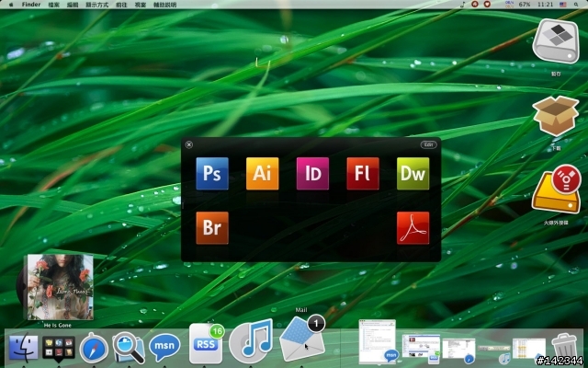Image resolution: width=588 pixels, height=368 pixels.
Task: Open the 檔案 (File) menu
Action: pos(53,5)
